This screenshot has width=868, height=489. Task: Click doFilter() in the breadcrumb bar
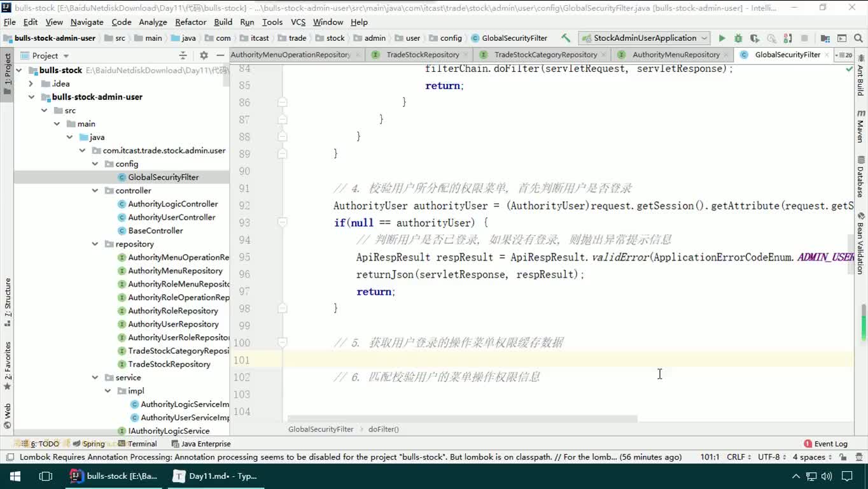384,429
